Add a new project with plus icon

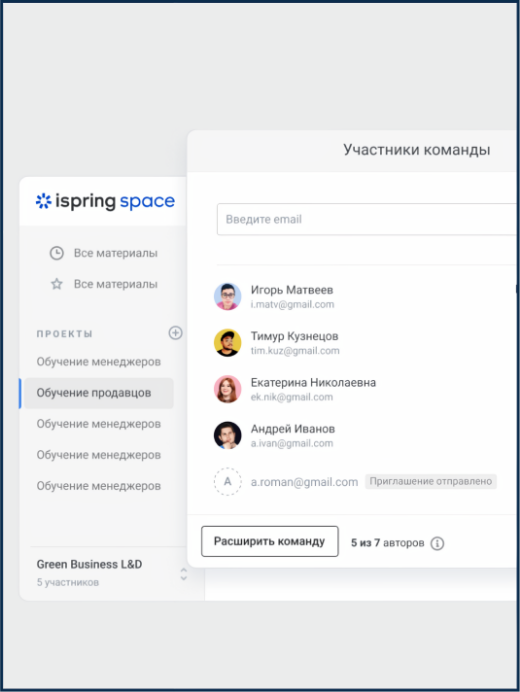(175, 333)
